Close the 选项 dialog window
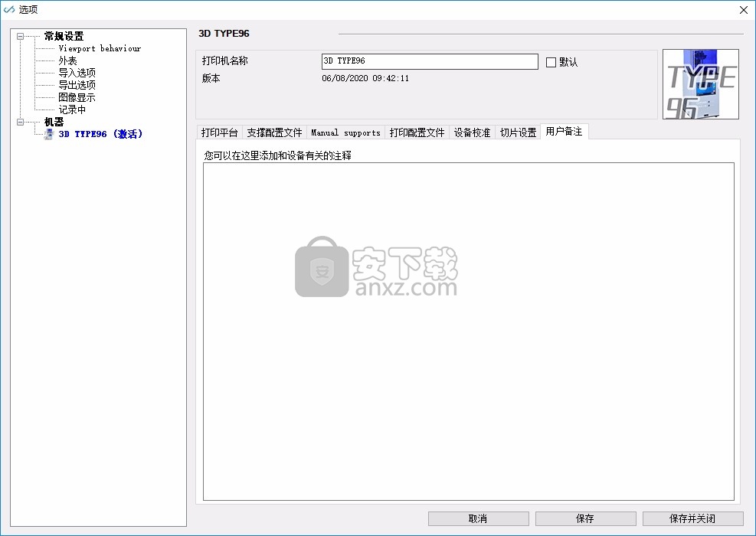 [x=744, y=10]
